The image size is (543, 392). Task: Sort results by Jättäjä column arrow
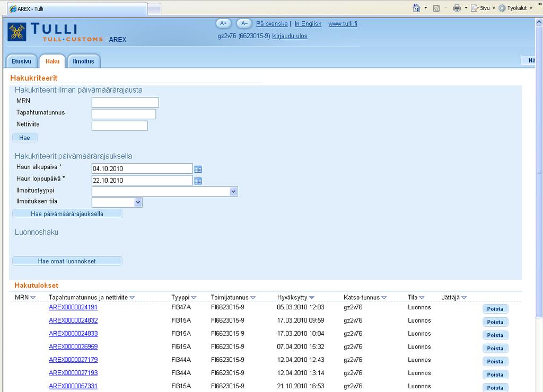click(x=464, y=298)
